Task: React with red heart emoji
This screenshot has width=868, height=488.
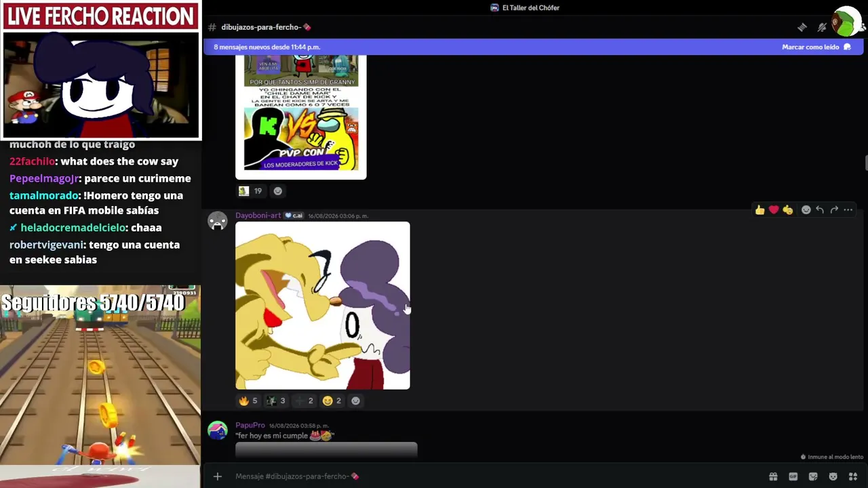Action: tap(774, 210)
